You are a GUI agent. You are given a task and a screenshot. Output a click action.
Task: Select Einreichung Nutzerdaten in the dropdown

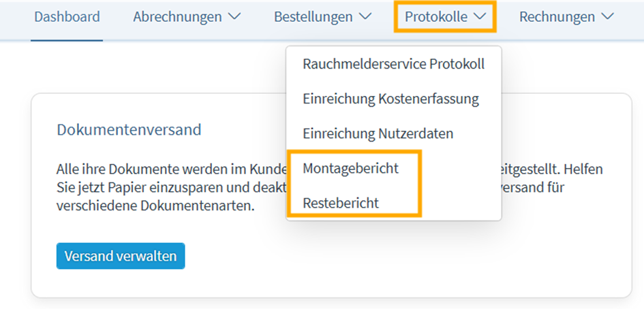tap(378, 134)
